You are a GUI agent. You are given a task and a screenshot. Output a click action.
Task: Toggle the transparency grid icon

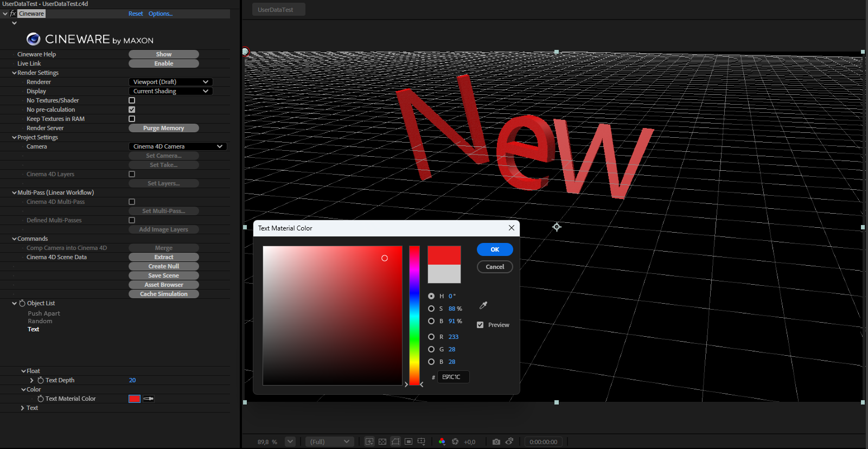pyautogui.click(x=382, y=441)
